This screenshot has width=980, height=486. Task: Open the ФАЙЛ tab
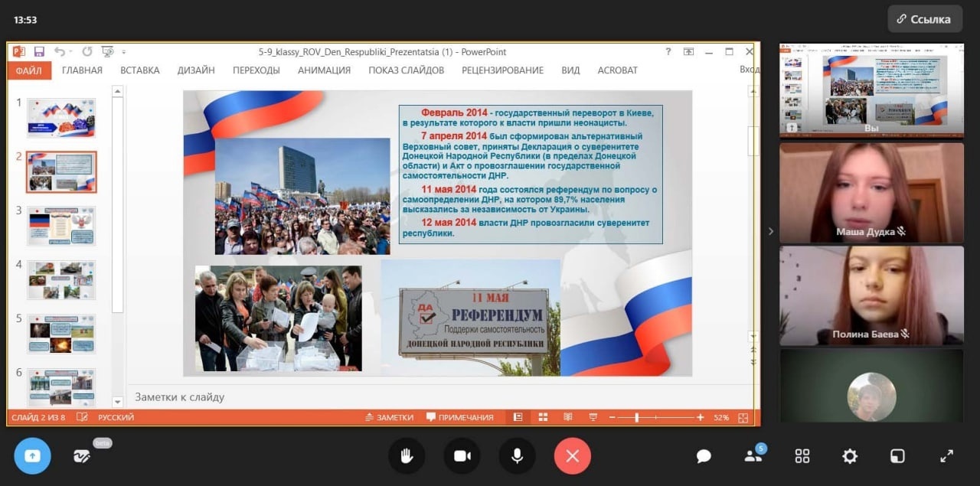click(x=30, y=70)
